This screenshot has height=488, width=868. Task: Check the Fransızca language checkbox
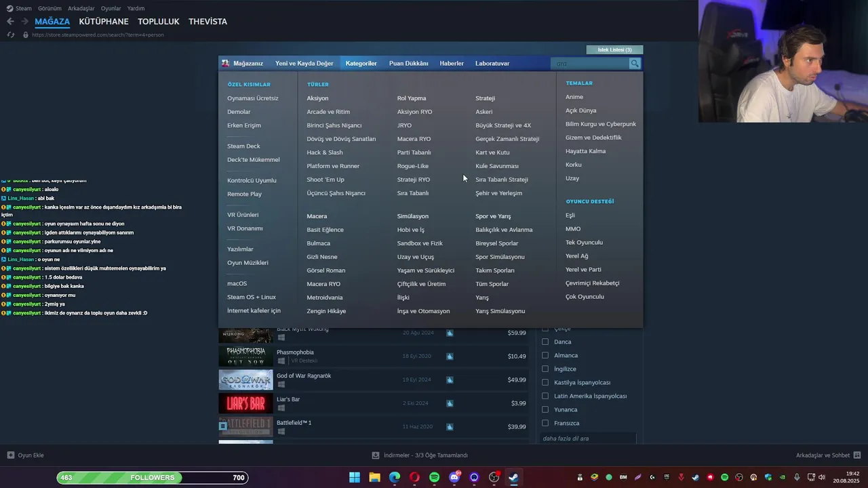pyautogui.click(x=545, y=423)
